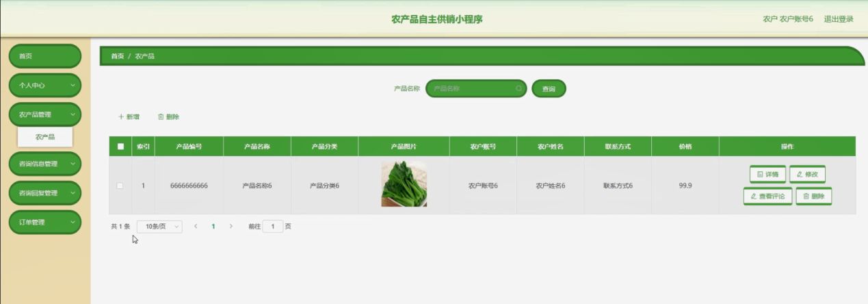The height and width of the screenshot is (304, 868).
Task: Select the 农产品 submenu item
Action: tap(45, 137)
